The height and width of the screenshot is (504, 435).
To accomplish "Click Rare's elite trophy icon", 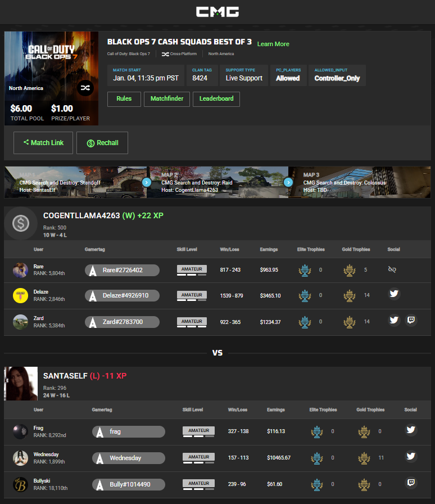I will (305, 271).
